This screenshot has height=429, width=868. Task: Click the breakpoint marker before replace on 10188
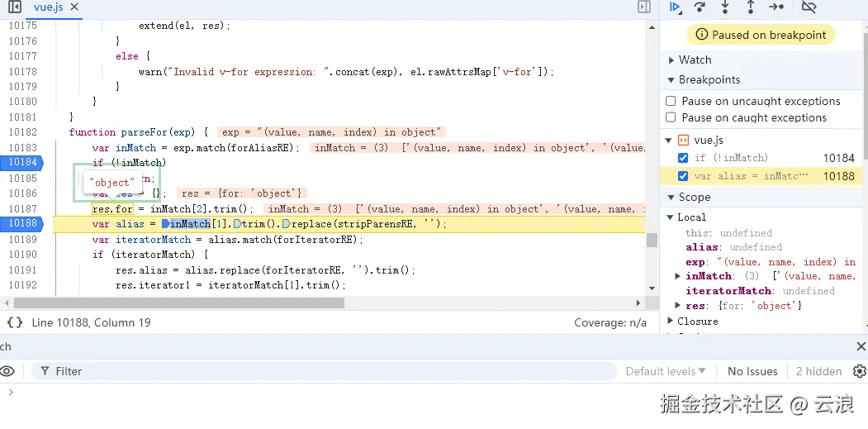[287, 224]
